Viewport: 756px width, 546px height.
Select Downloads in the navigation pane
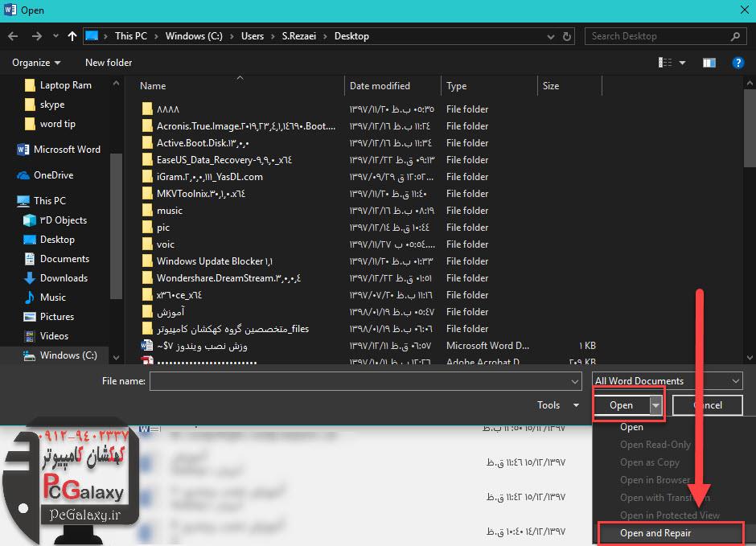(x=64, y=278)
